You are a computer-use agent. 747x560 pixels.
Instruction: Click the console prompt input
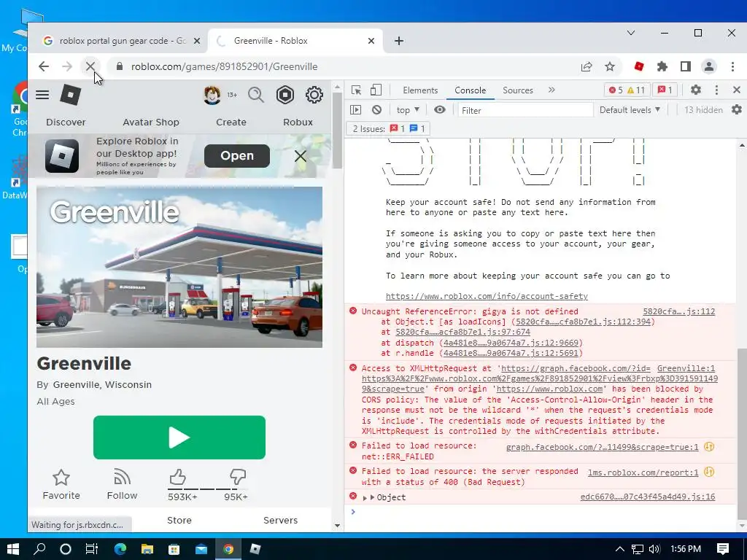coord(543,512)
